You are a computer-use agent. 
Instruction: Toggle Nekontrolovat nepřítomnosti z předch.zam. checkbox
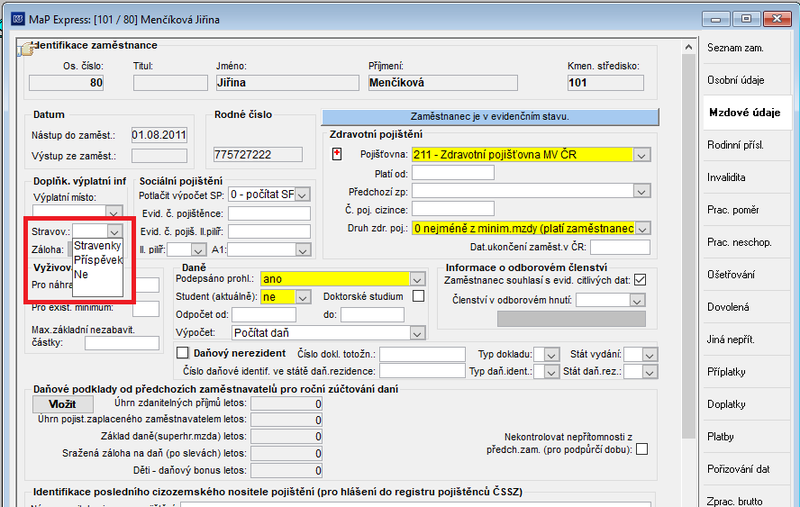[642, 449]
